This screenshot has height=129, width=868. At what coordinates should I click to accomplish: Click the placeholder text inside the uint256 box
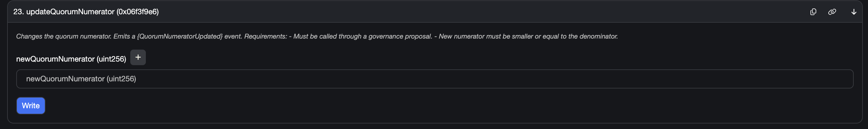pos(81,79)
